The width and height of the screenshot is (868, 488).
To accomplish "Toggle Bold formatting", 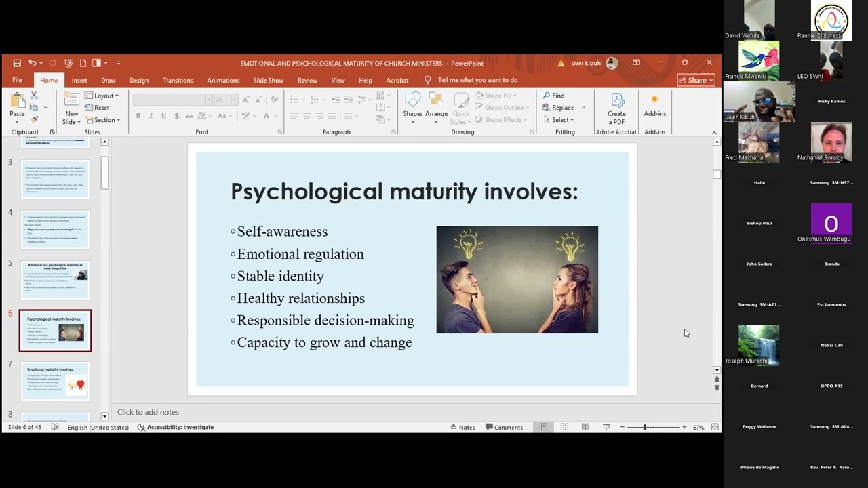I will click(138, 116).
